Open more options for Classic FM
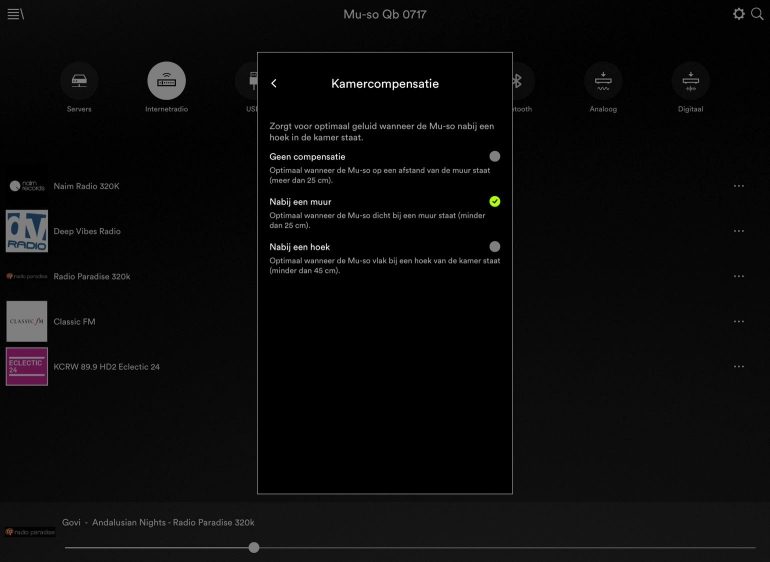 click(x=738, y=321)
